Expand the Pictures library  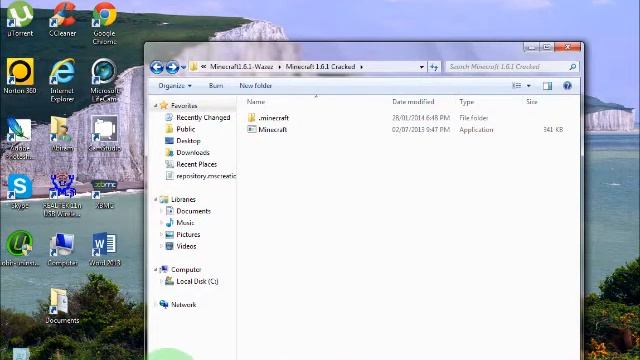click(x=161, y=235)
